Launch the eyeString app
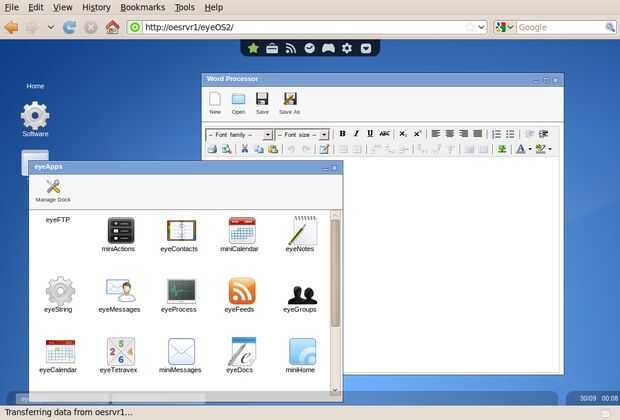This screenshot has height=420, width=620. 59,295
